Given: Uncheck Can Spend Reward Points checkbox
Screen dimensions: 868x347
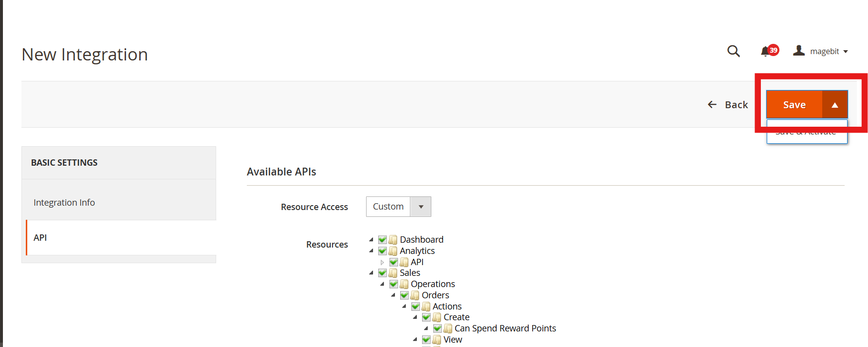Looking at the screenshot, I should pos(438,328).
